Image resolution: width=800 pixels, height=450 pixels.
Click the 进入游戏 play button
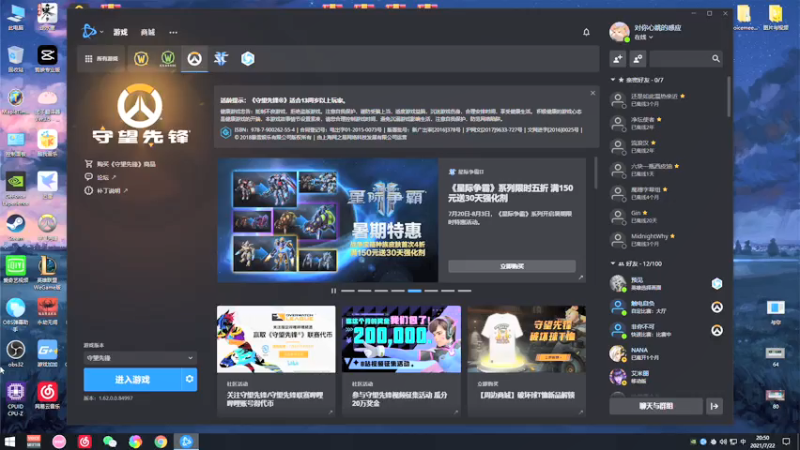click(x=132, y=380)
